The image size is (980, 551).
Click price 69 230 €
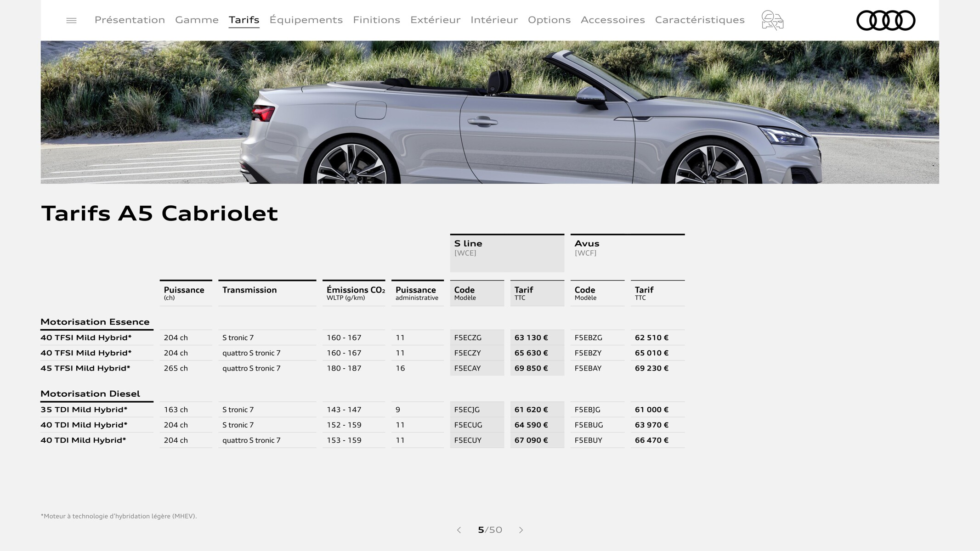pos(651,368)
